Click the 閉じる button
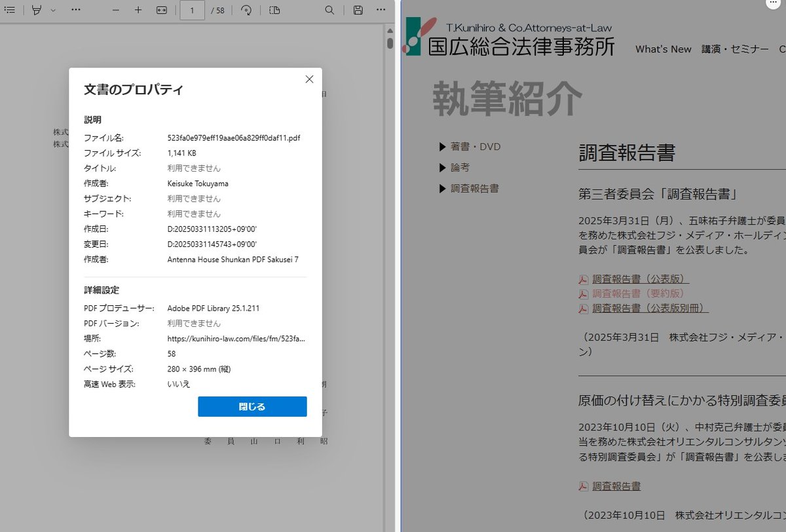Screen dimensions: 786x532 (252, 406)
